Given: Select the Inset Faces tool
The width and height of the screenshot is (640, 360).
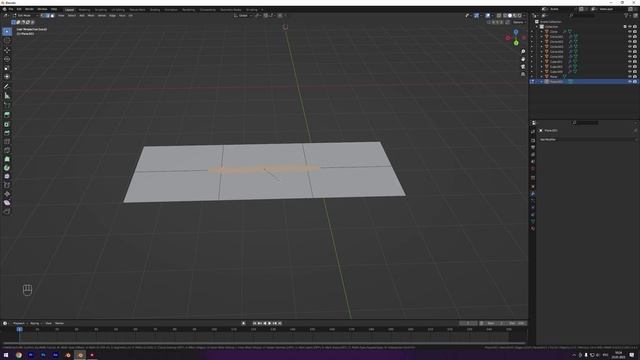Looking at the screenshot, I should 7,124.
